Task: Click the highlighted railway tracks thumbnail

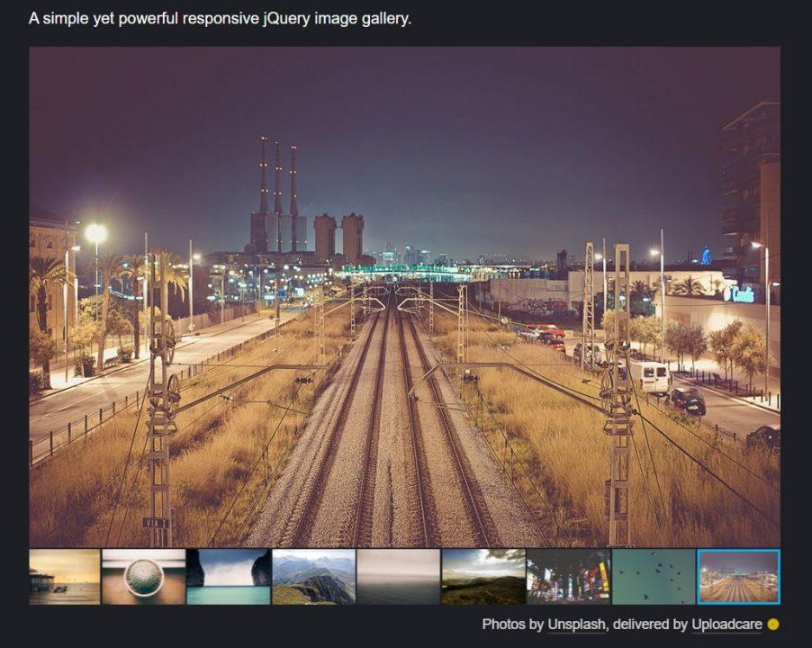Action: point(740,577)
